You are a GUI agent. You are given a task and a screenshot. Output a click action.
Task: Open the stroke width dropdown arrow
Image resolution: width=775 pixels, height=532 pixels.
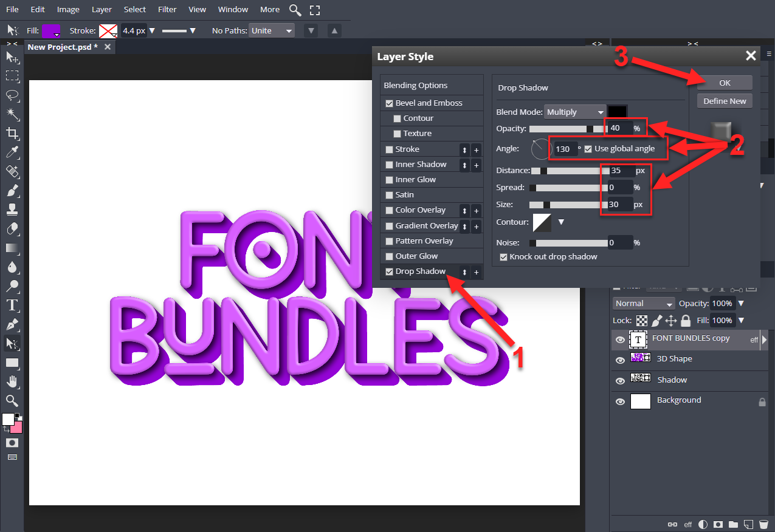pos(152,30)
